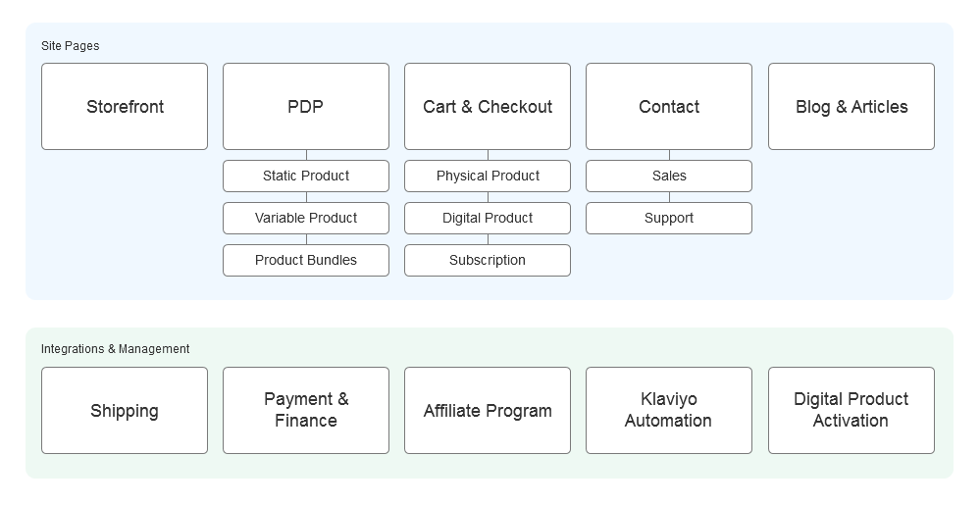Screen dimensions: 980x506
Task: Select the PDP page box
Action: coord(306,107)
